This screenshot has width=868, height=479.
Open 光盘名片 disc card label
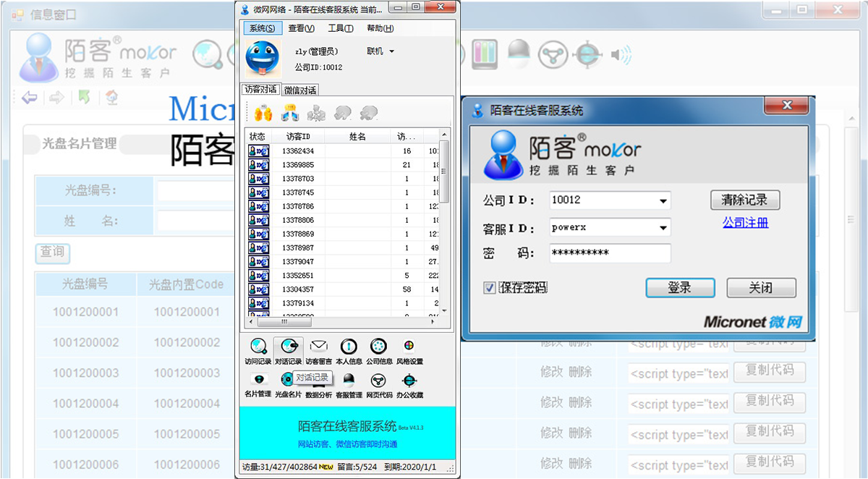point(288,395)
